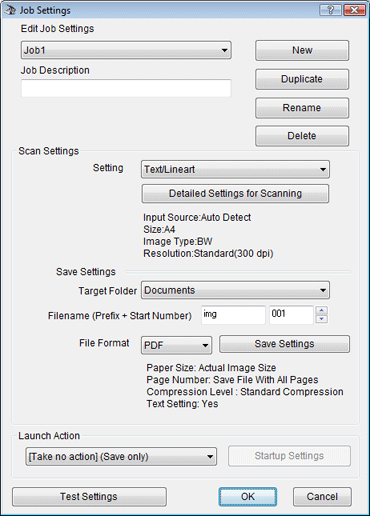Screen dimensions: 370x516
Task: Click the 'Image Type:BW' text
Action: pyautogui.click(x=178, y=242)
